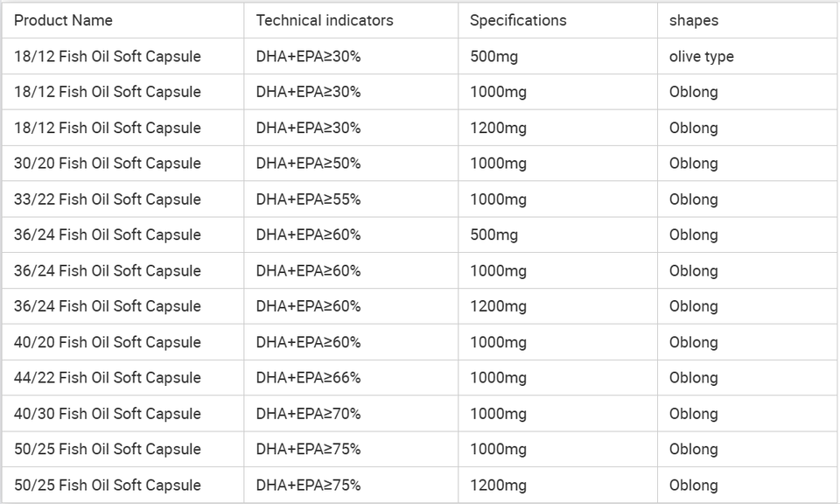Select the Oblong cell in the 44/22 row

[694, 378]
